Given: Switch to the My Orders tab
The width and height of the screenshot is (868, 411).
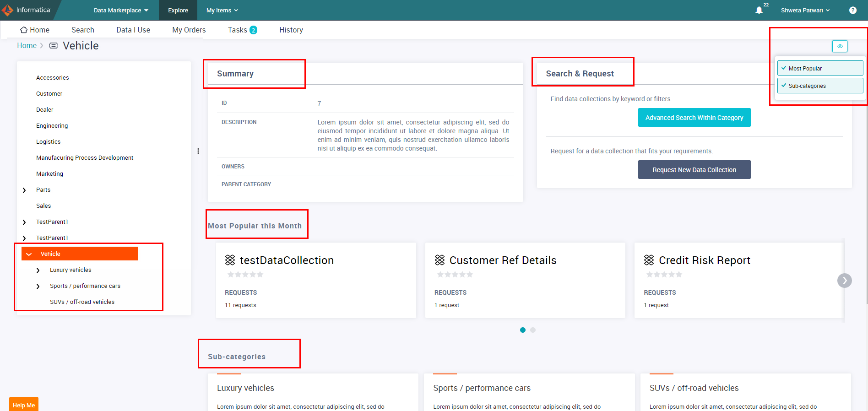Looking at the screenshot, I should click(x=189, y=30).
